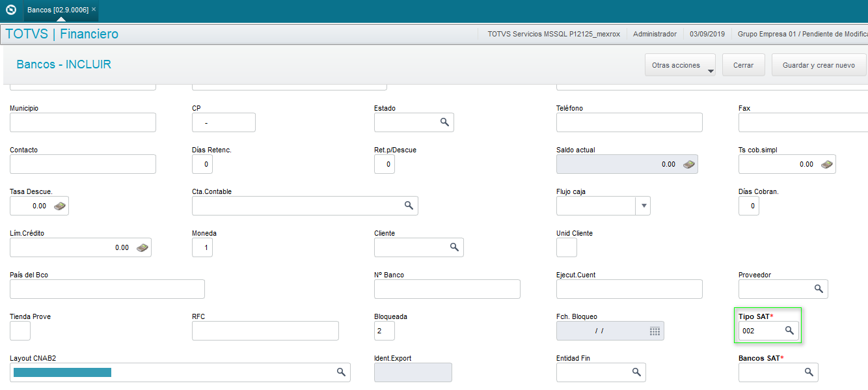This screenshot has width=868, height=390.
Task: Click the Unid Cliente field
Action: point(567,247)
